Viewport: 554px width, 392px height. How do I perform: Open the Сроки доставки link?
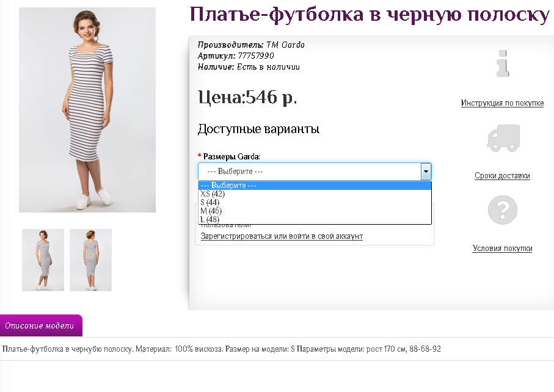pos(502,176)
